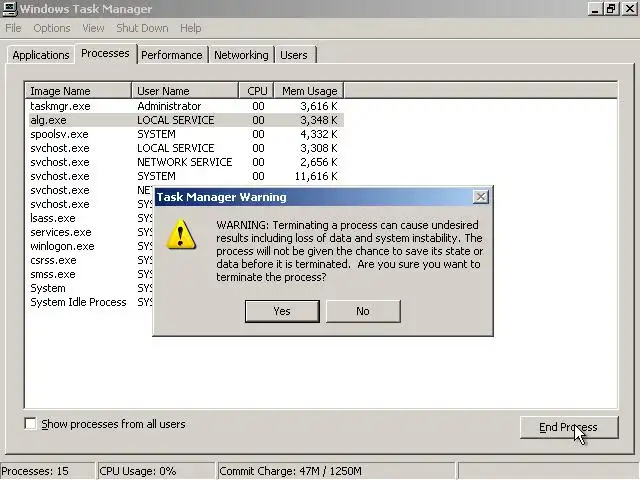640x480 pixels.
Task: Open the Networking tab
Action: tap(241, 55)
